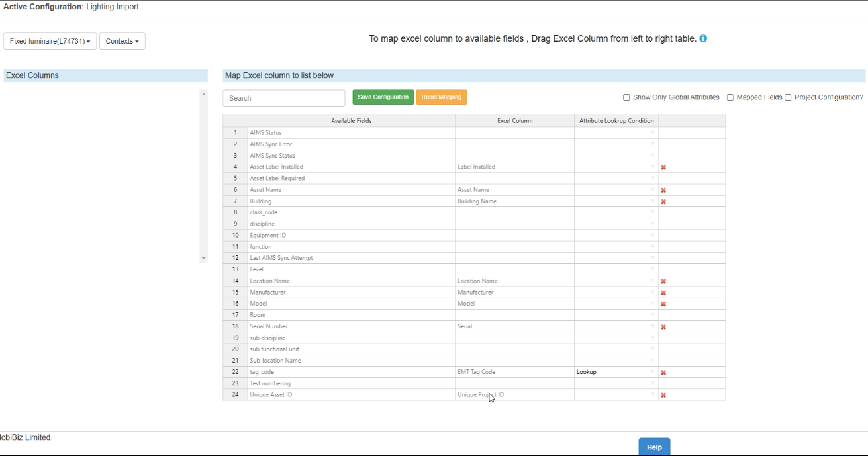Click the Excel Columns scrollbar up arrow

click(x=203, y=94)
